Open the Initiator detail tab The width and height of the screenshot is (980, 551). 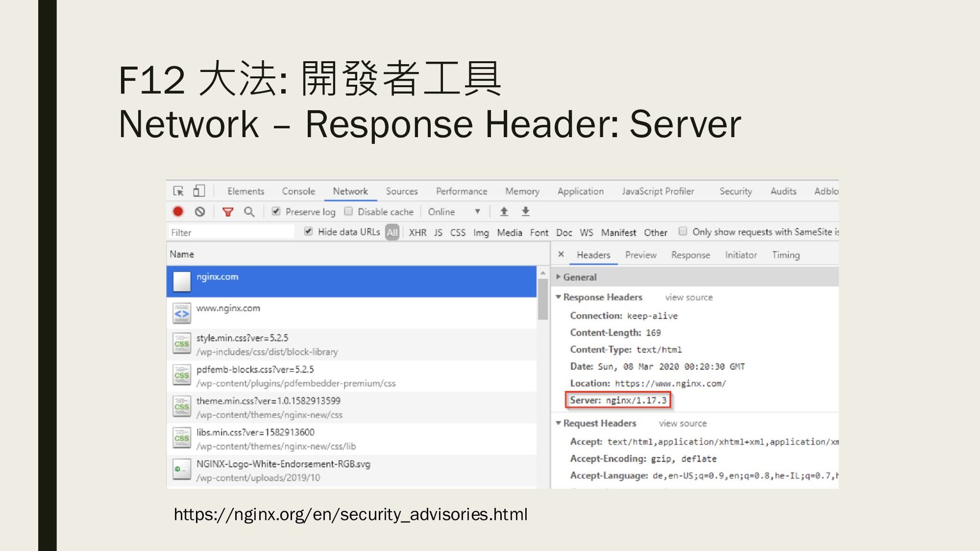741,255
